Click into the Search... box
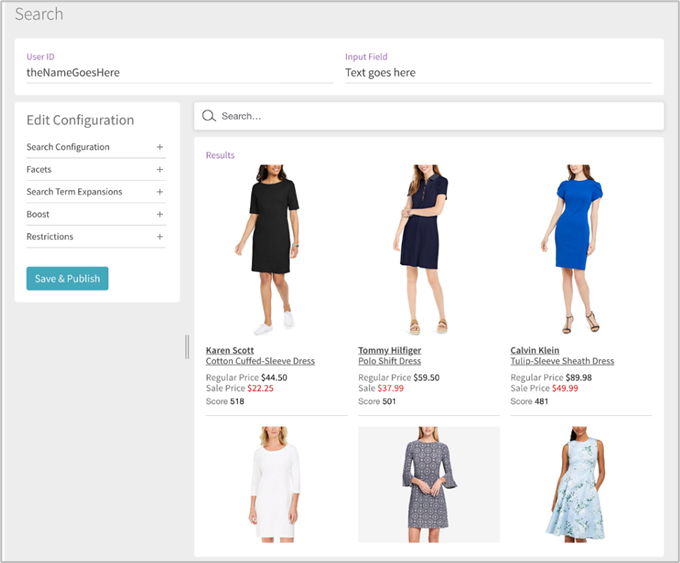Screen dimensions: 680x563 428,116
